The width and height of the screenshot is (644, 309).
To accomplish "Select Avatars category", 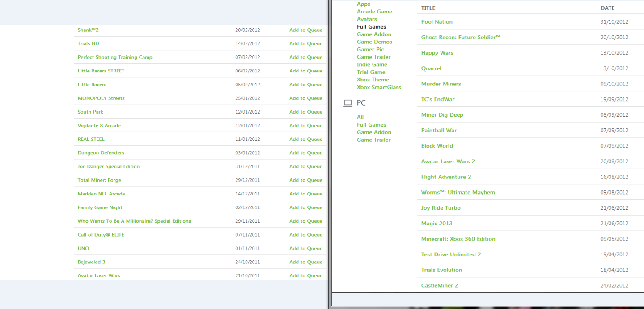I will click(367, 19).
